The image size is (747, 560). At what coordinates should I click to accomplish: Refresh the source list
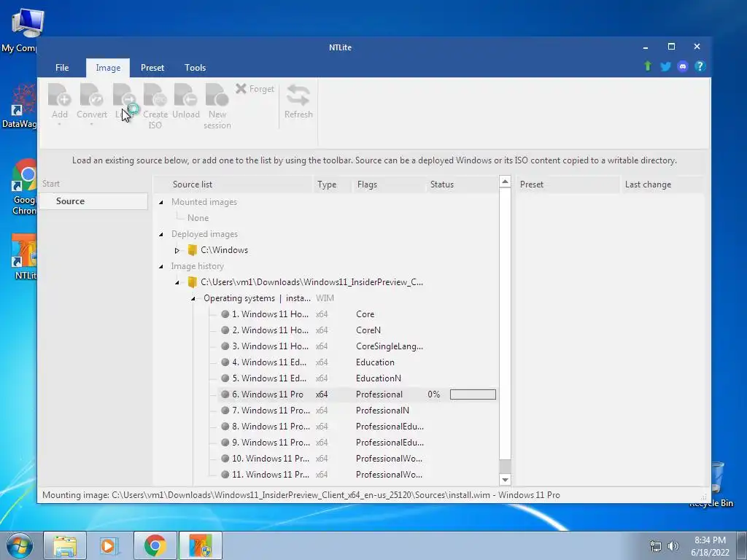298,101
